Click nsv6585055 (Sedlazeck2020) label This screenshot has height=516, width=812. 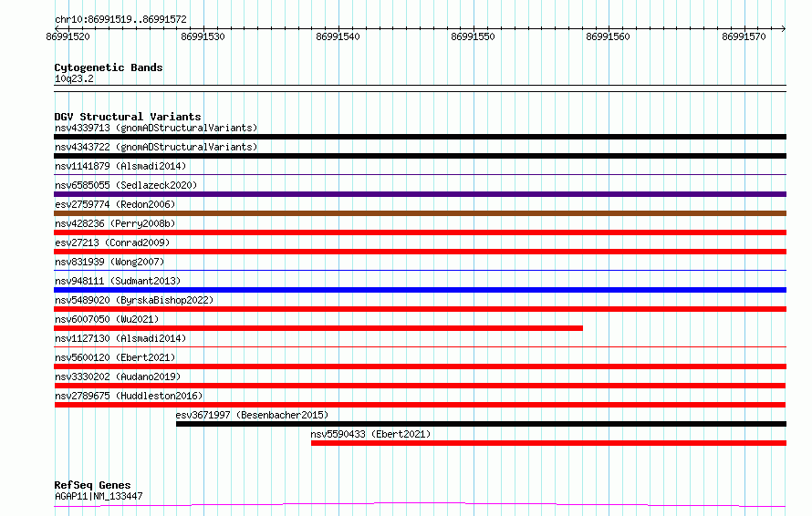(126, 185)
